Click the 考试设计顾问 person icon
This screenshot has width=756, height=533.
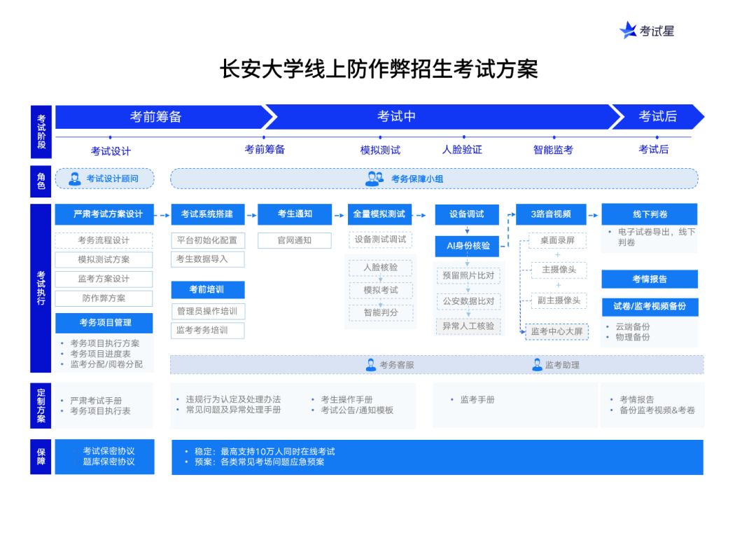click(x=75, y=179)
